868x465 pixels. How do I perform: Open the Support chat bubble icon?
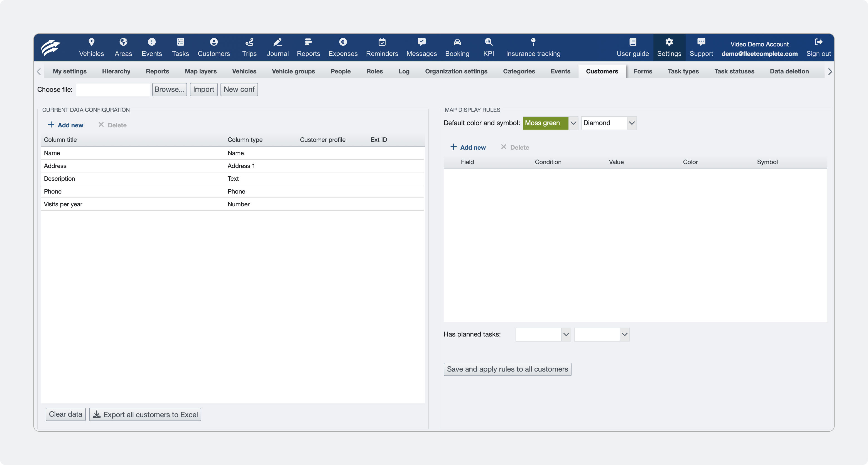tap(701, 42)
